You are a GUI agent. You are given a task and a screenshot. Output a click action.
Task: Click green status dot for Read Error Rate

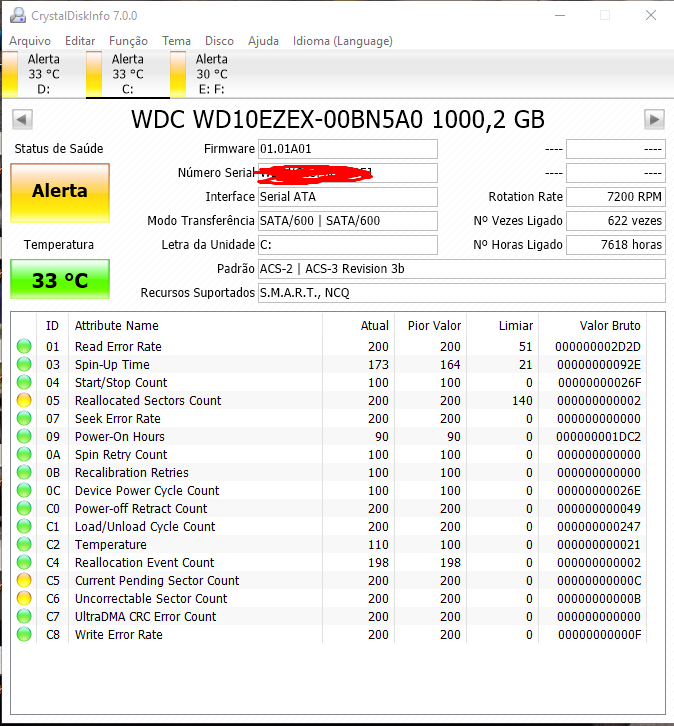tap(24, 346)
